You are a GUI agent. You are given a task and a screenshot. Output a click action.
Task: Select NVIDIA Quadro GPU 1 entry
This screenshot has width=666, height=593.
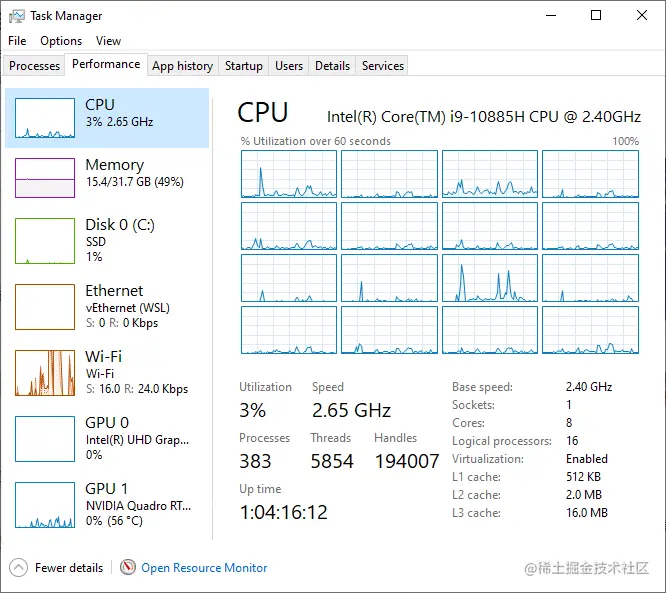(x=107, y=505)
